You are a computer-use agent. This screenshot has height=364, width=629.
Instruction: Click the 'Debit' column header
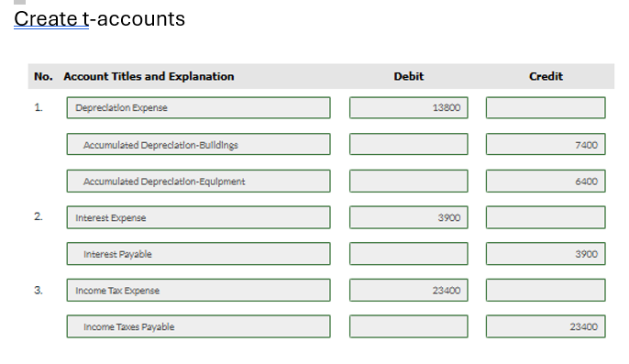tap(408, 76)
